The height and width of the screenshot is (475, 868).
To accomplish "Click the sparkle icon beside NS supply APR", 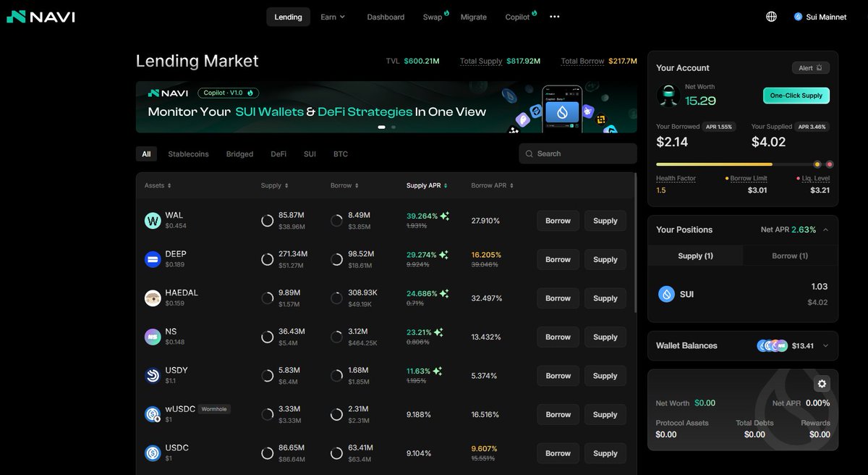I will click(x=438, y=332).
